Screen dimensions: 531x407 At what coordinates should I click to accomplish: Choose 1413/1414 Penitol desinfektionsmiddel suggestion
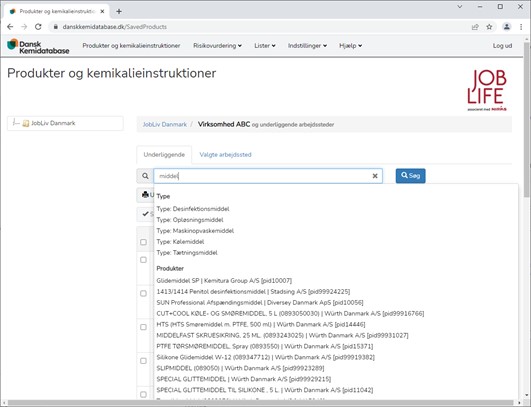253,292
